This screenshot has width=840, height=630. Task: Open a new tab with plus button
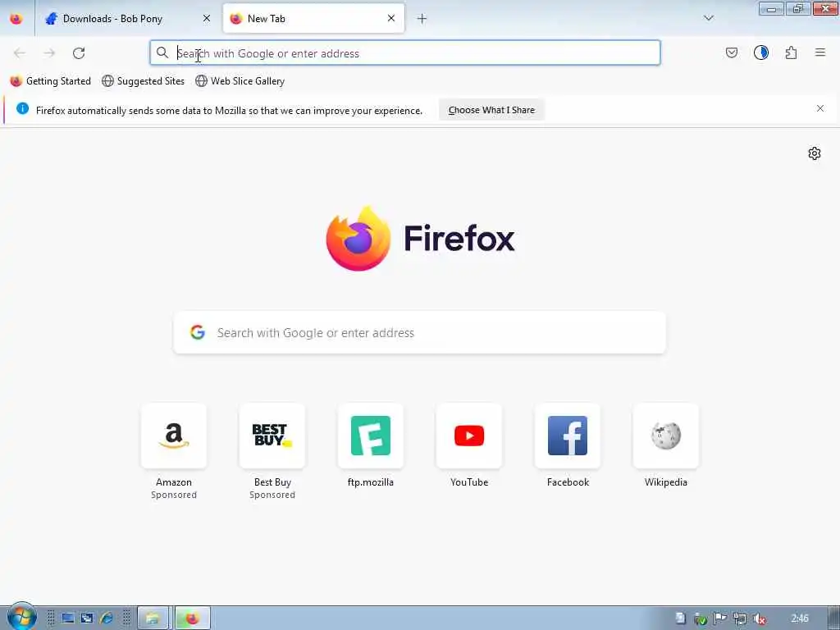click(x=422, y=19)
